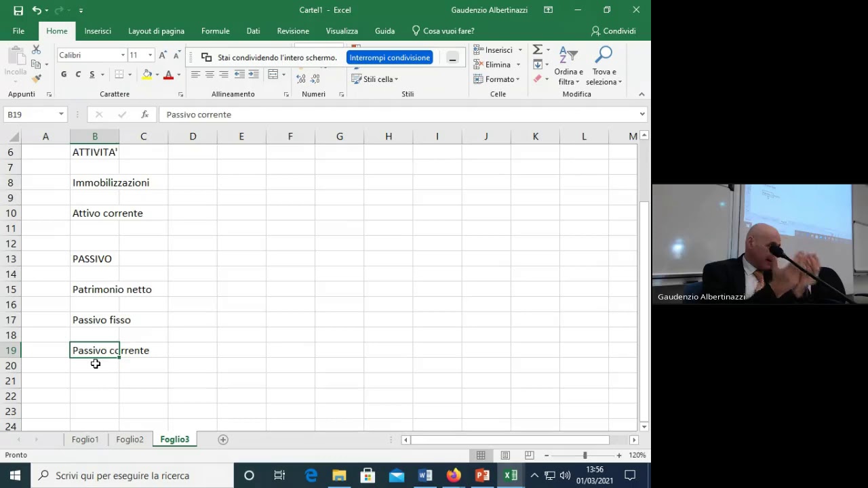Image resolution: width=868 pixels, height=488 pixels.
Task: Apply red font color A
Action: pyautogui.click(x=169, y=75)
